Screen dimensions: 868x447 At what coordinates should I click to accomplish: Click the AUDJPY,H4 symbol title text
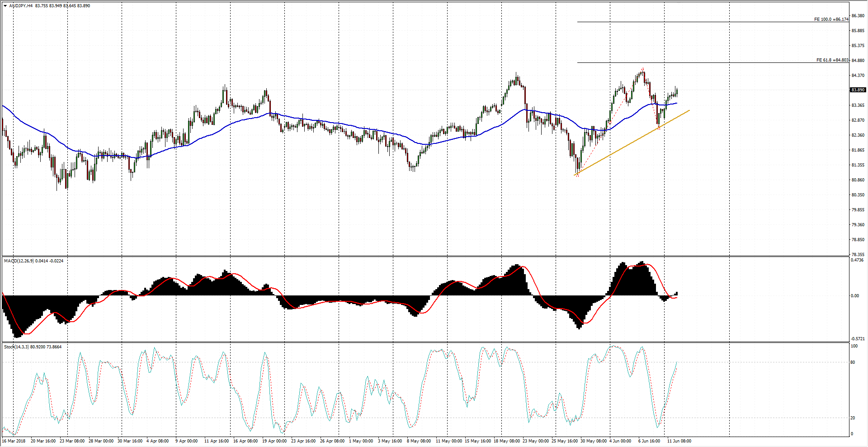point(21,6)
